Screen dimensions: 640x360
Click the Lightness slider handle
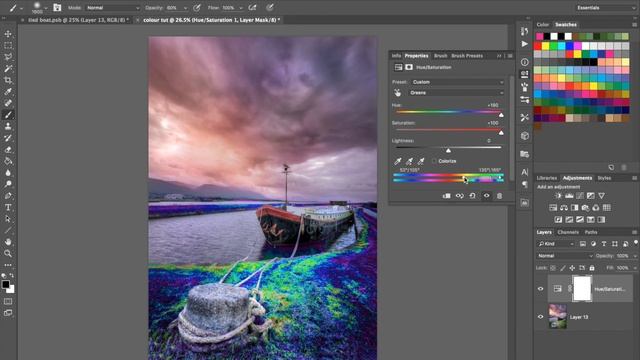click(x=448, y=151)
